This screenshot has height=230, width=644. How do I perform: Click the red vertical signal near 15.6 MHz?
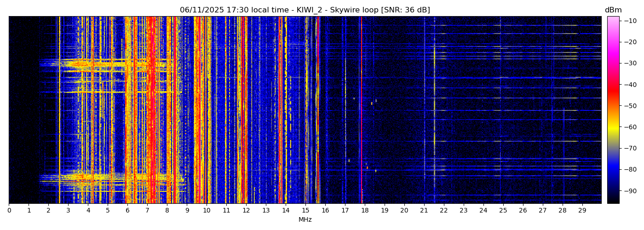point(317,110)
